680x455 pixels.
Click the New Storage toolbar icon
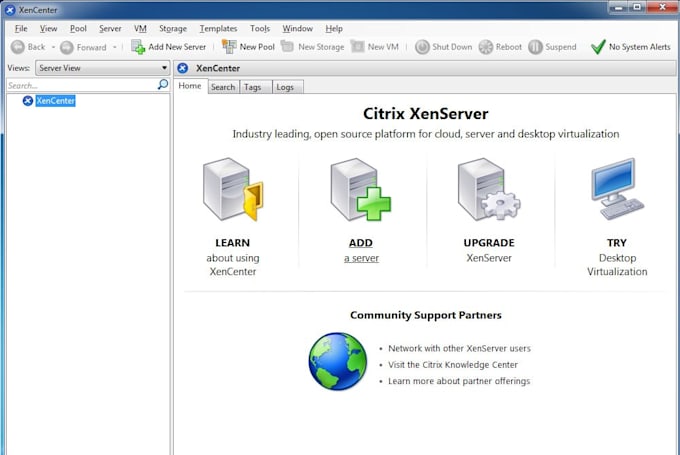287,46
